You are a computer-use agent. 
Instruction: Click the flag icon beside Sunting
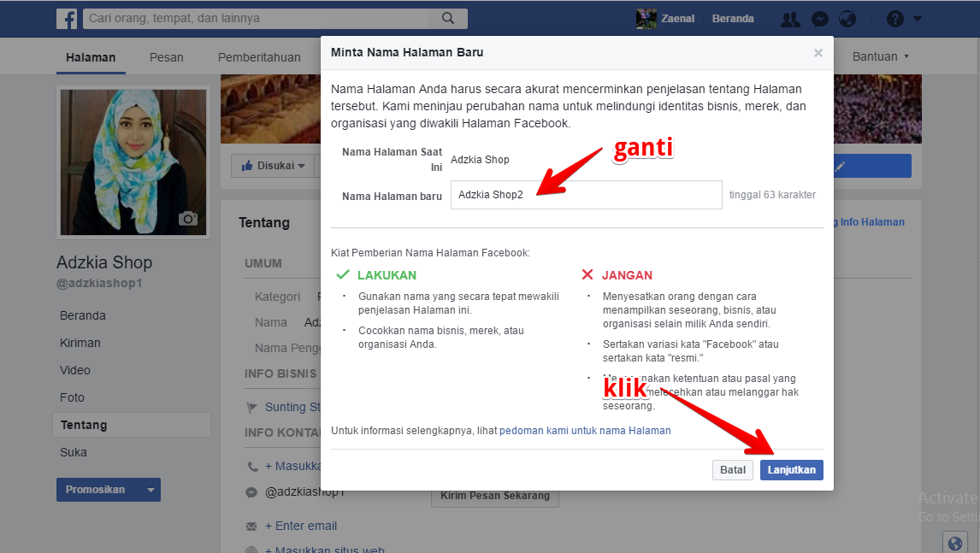252,408
